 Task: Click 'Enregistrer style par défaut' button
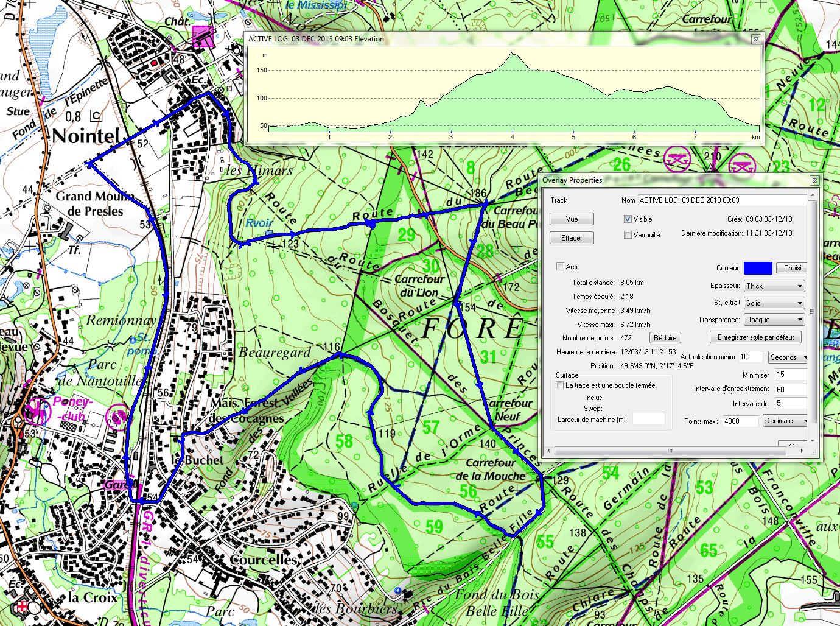click(x=755, y=337)
